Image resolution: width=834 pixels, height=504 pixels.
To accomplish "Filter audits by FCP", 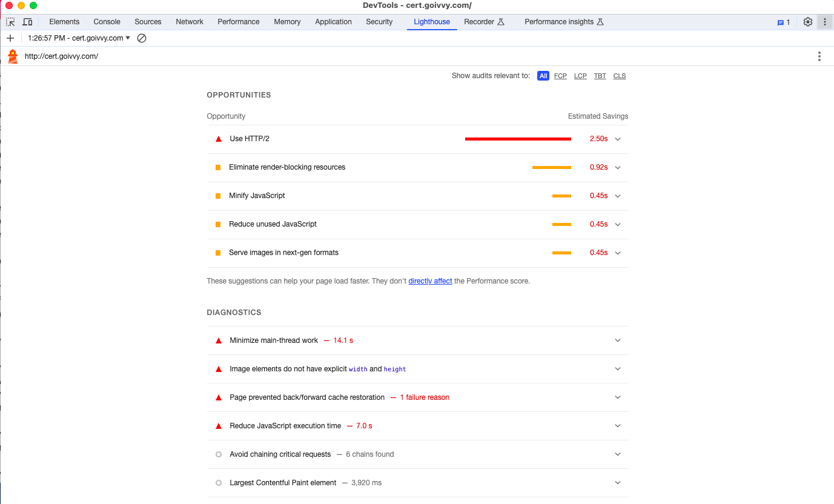I will point(560,76).
